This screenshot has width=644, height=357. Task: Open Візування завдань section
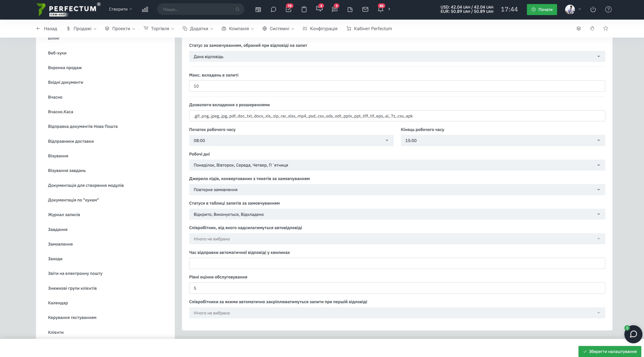point(67,170)
